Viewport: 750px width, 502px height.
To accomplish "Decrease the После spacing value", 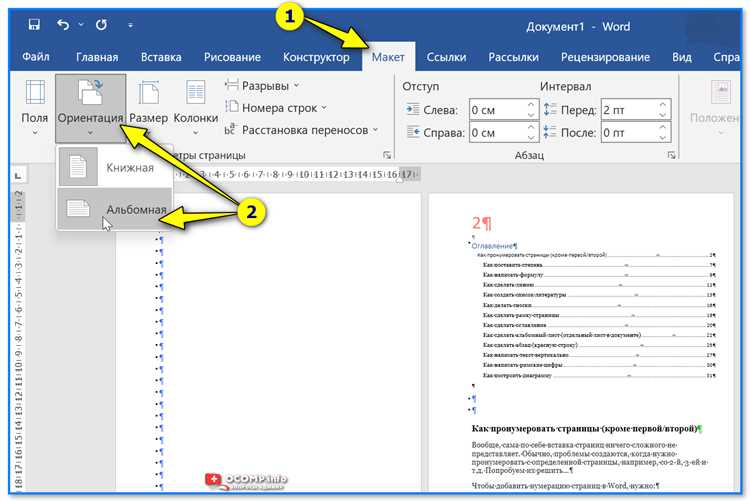I will [663, 138].
